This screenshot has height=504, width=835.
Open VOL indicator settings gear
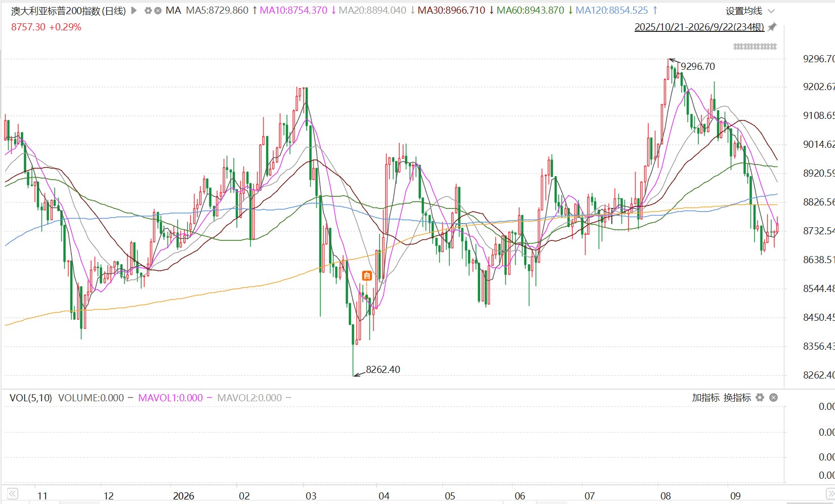click(x=760, y=397)
